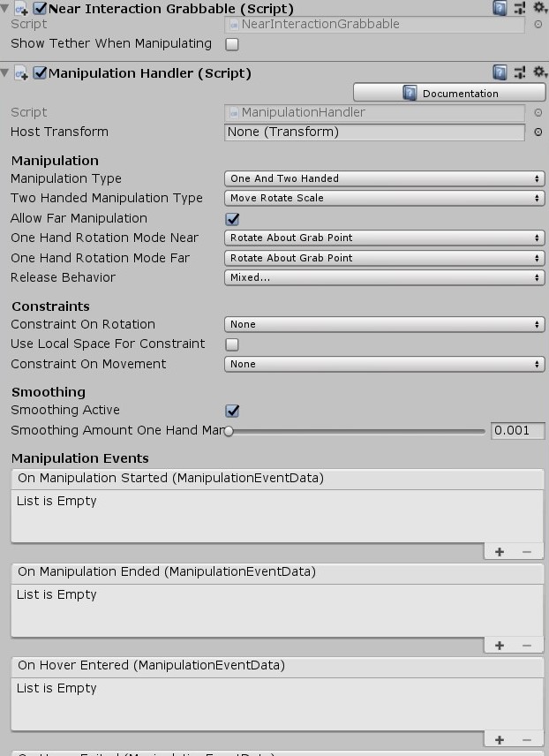Click the Documentation button
Image resolution: width=549 pixels, height=756 pixels.
point(449,93)
